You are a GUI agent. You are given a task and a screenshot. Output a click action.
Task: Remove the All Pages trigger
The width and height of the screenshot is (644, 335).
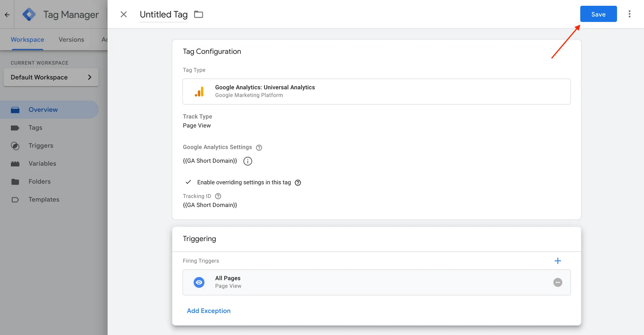pos(558,282)
